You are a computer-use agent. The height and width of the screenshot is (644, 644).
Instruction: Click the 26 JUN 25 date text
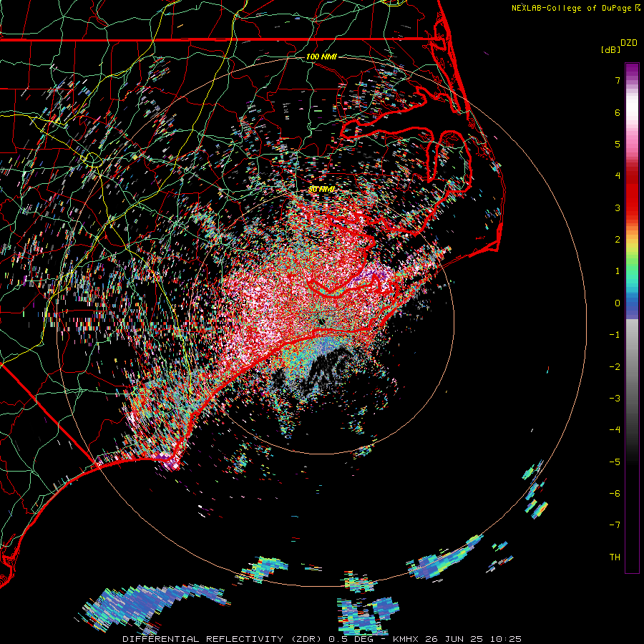[x=454, y=639]
